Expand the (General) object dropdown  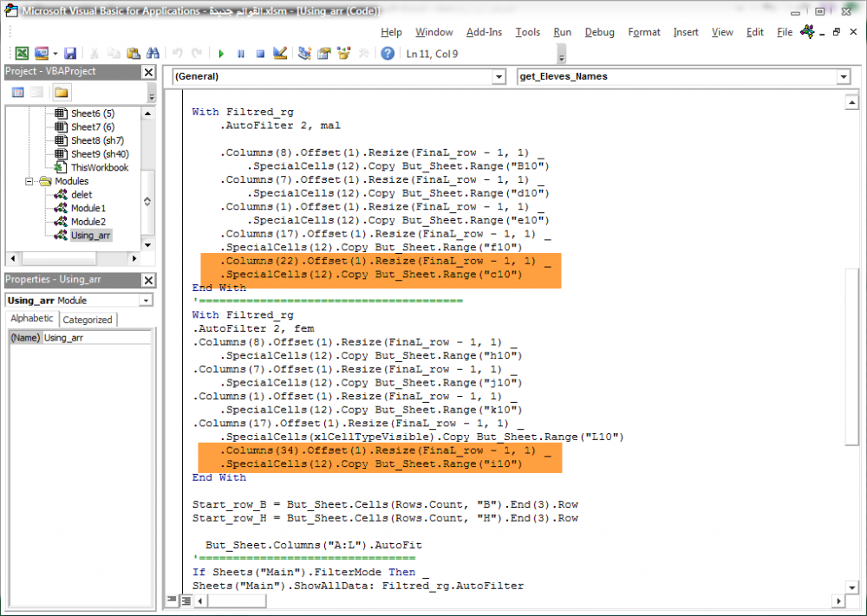(x=499, y=77)
